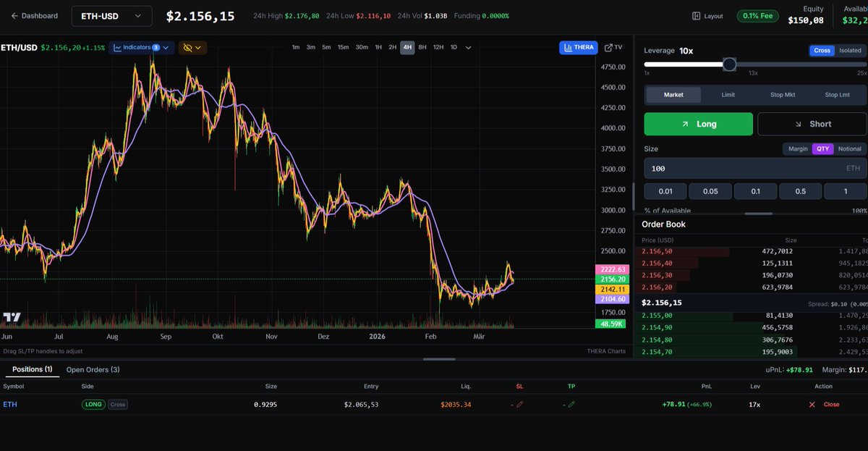This screenshot has width=868, height=451.
Task: Select the 8H timeframe
Action: click(422, 48)
